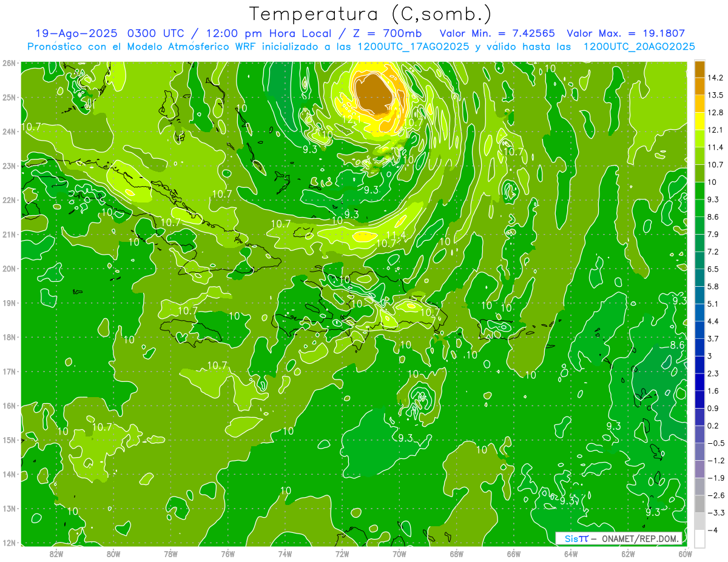This screenshot has width=728, height=562.
Task: Click the 82W longitude axis label
Action: 56,554
